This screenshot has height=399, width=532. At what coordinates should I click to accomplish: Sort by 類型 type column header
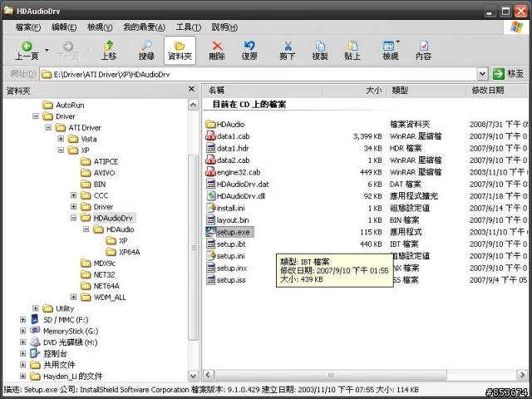tap(426, 91)
